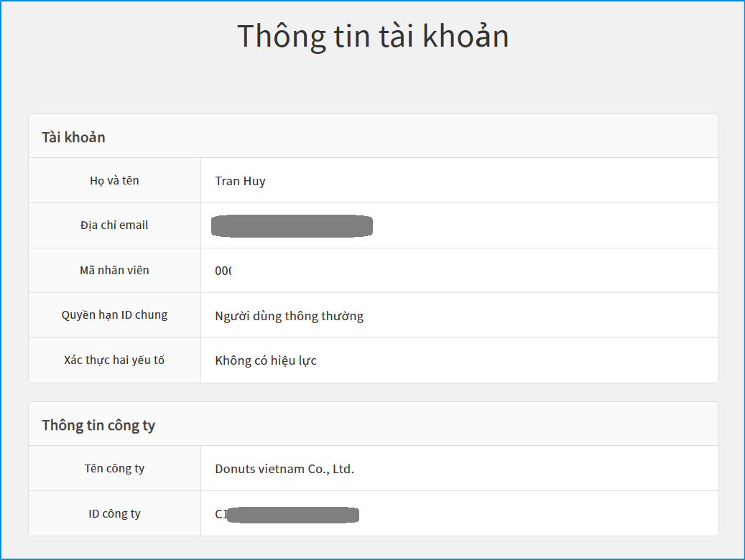Image resolution: width=745 pixels, height=560 pixels.
Task: Click the 'C1' prefix of the company ID
Action: 221,514
